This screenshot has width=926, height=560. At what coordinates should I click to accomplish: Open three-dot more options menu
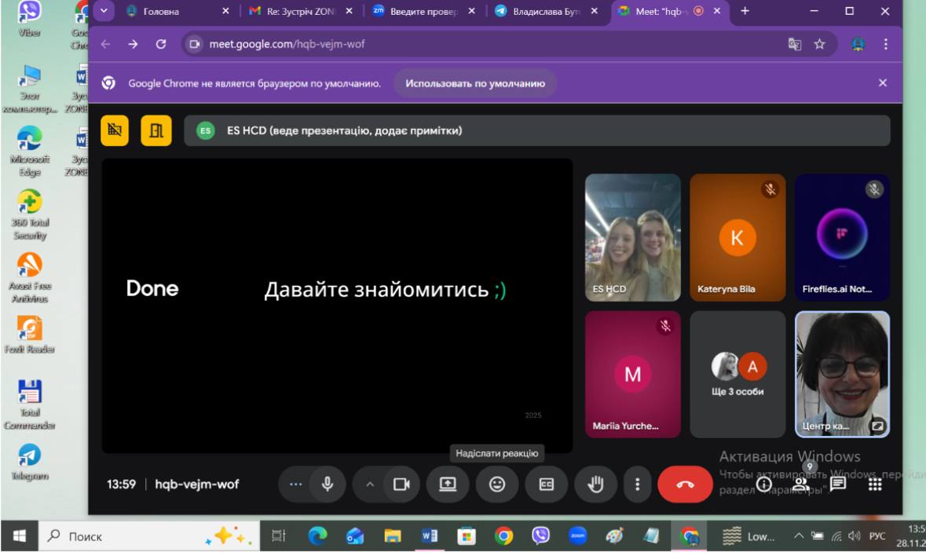tap(637, 485)
